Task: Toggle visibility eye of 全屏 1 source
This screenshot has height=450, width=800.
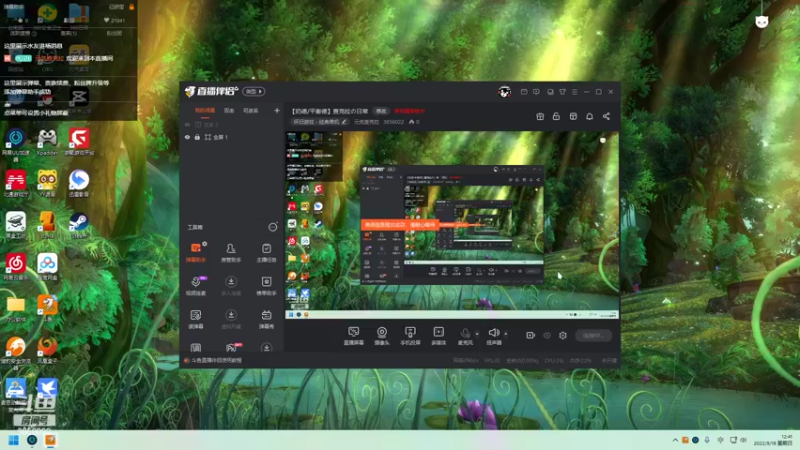Action: tap(187, 137)
